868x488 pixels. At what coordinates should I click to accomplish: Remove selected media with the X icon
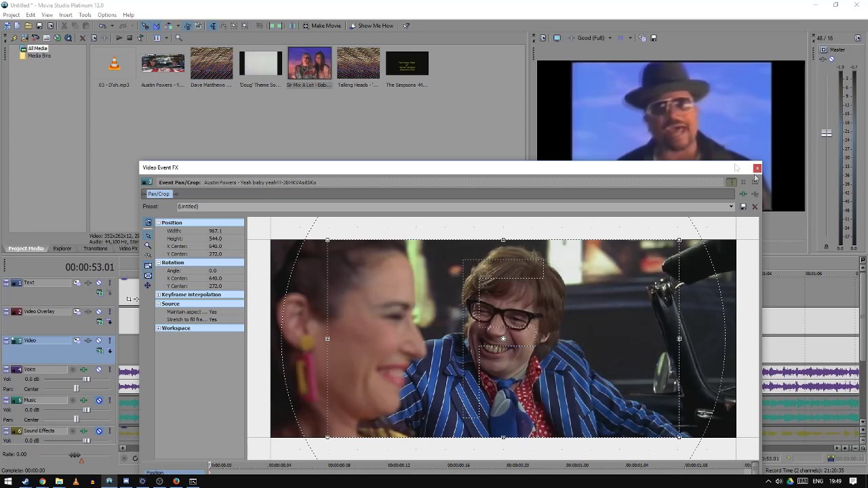click(83, 38)
